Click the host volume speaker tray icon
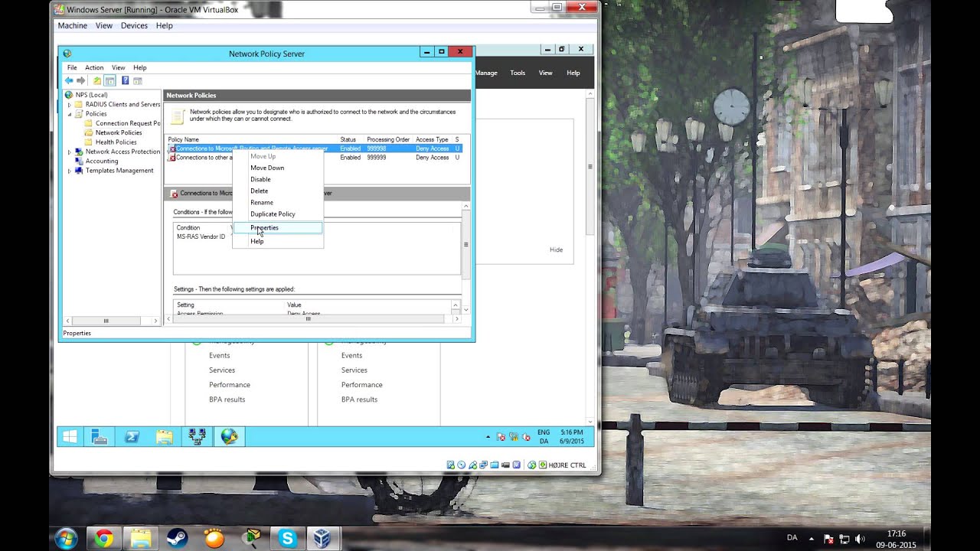This screenshot has width=980, height=551. (859, 539)
